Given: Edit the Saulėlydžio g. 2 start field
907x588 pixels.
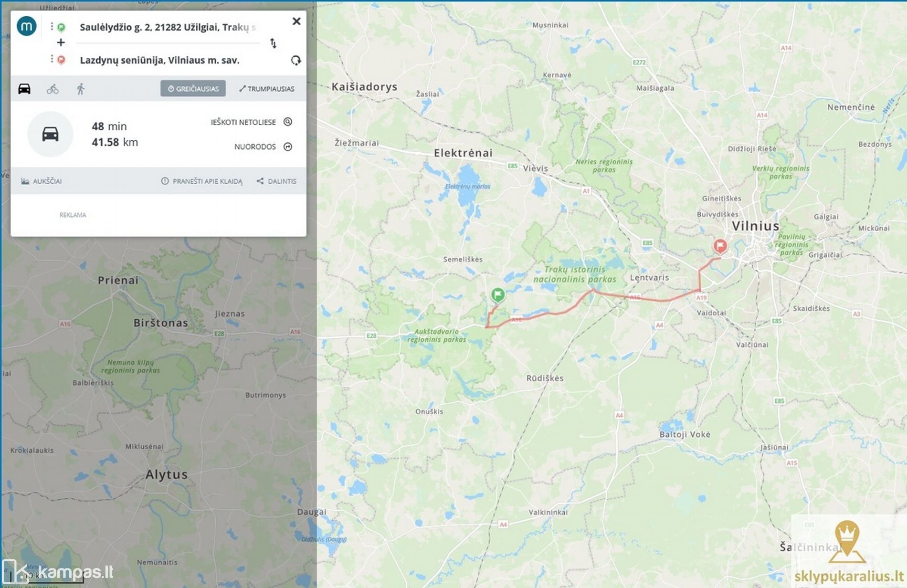Looking at the screenshot, I should pos(168,27).
